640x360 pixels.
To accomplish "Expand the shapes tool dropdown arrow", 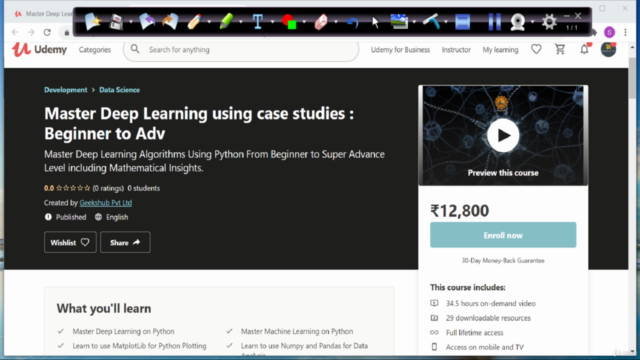I will pyautogui.click(x=304, y=22).
